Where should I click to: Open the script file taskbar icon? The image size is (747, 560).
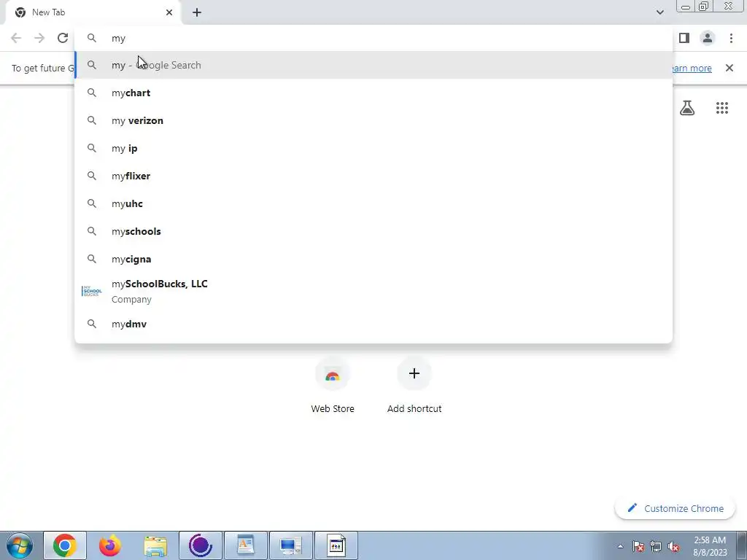point(336,545)
